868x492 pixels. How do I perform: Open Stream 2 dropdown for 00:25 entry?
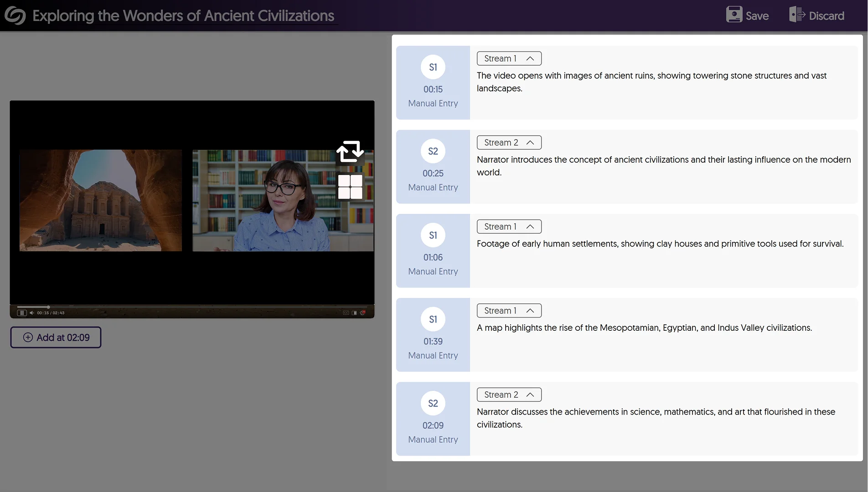[x=509, y=143]
